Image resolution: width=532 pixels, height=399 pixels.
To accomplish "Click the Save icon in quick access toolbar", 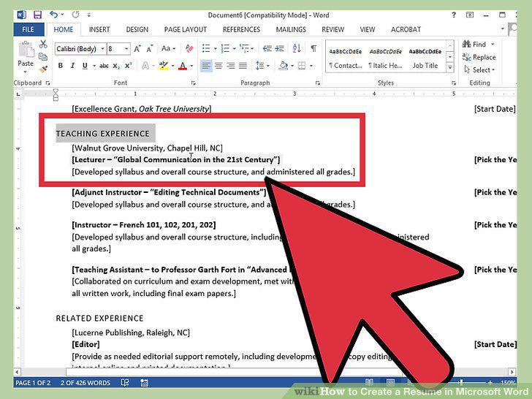I will (37, 15).
